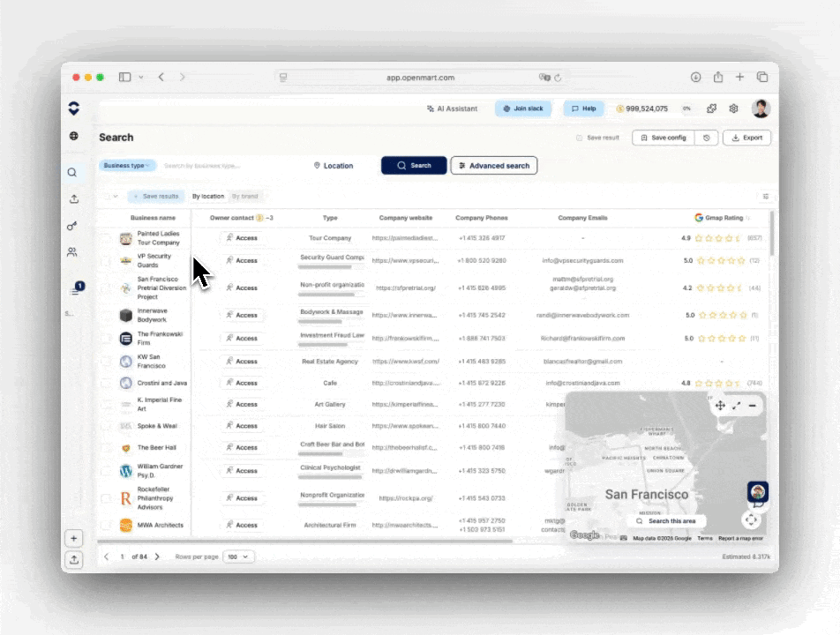Screen dimensions: 840x635
Task: Click the Export button
Action: [x=746, y=138]
